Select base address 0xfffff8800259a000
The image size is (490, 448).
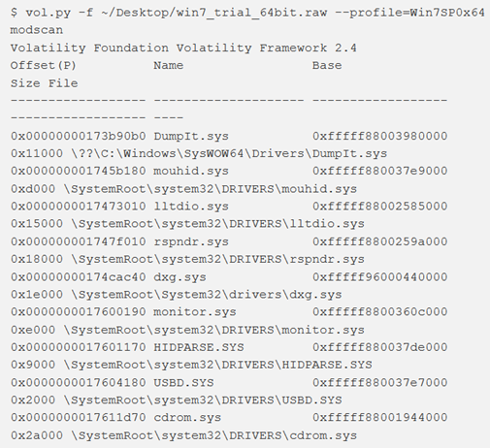click(x=379, y=241)
